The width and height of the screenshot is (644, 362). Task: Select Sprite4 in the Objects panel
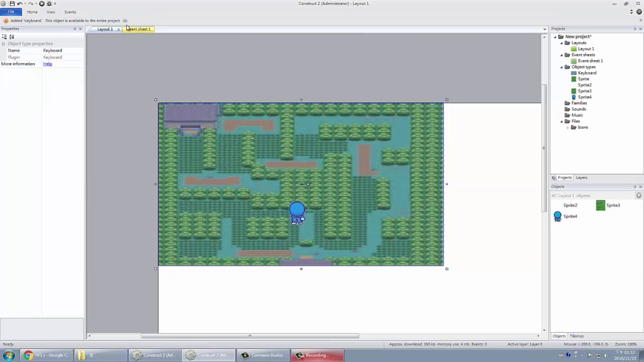[566, 216]
